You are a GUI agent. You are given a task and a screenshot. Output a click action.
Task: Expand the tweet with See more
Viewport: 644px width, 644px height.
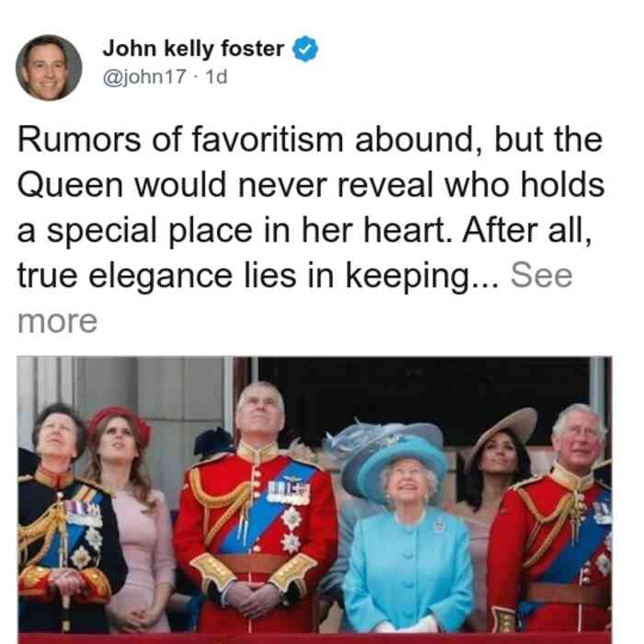point(541,275)
